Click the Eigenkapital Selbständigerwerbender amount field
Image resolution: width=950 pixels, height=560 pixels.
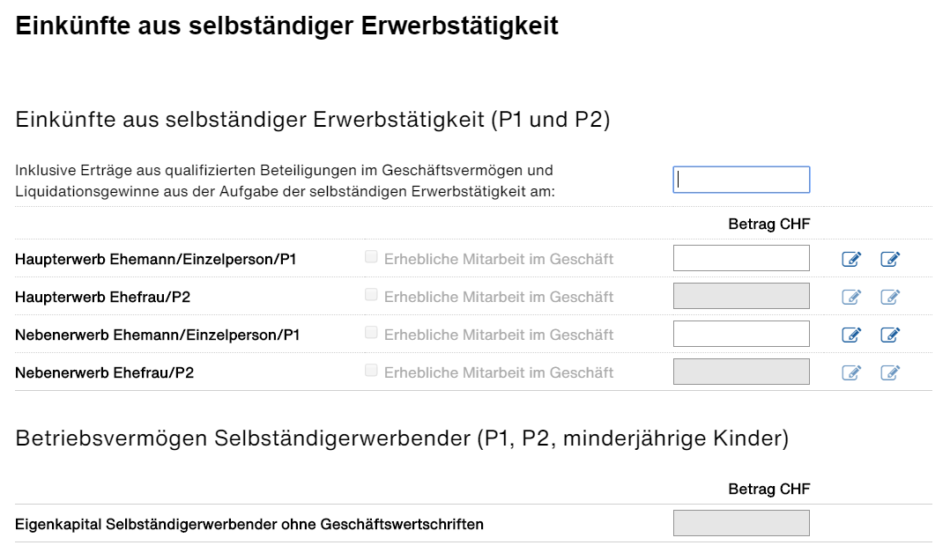point(741,523)
